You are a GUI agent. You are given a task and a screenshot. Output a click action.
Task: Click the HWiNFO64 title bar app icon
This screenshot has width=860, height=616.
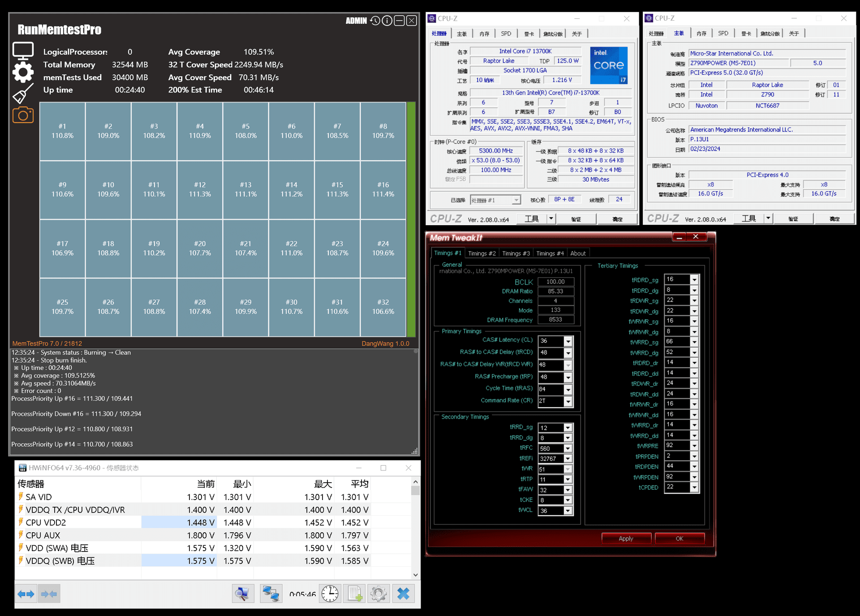(x=22, y=468)
